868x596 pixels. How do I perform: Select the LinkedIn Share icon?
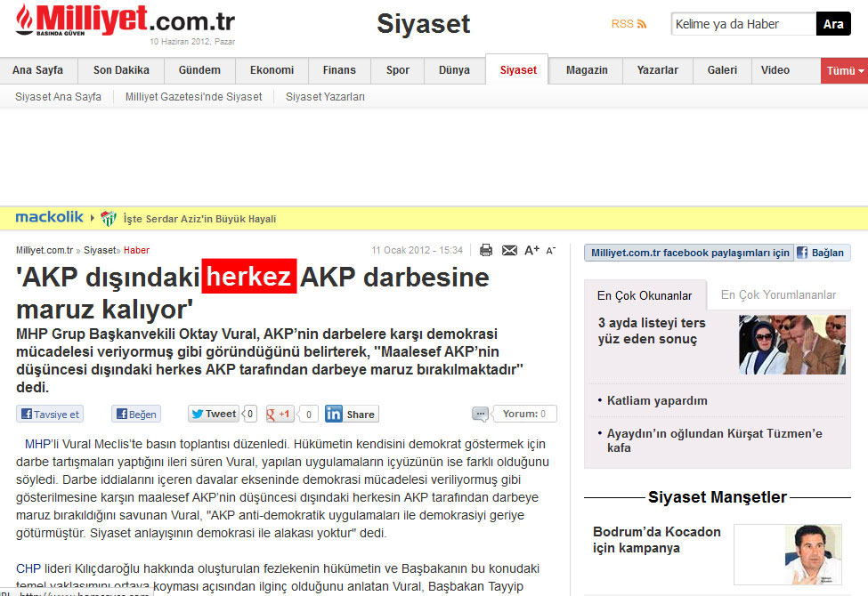click(x=351, y=413)
